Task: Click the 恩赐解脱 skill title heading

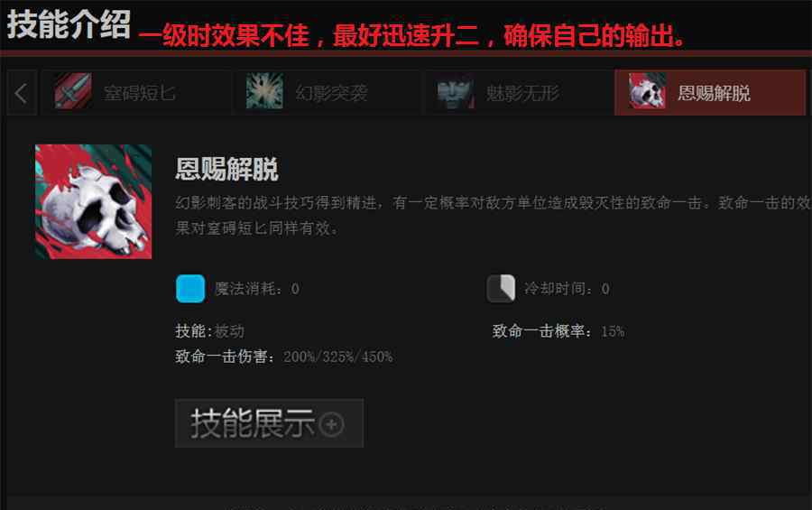Action: point(226,169)
